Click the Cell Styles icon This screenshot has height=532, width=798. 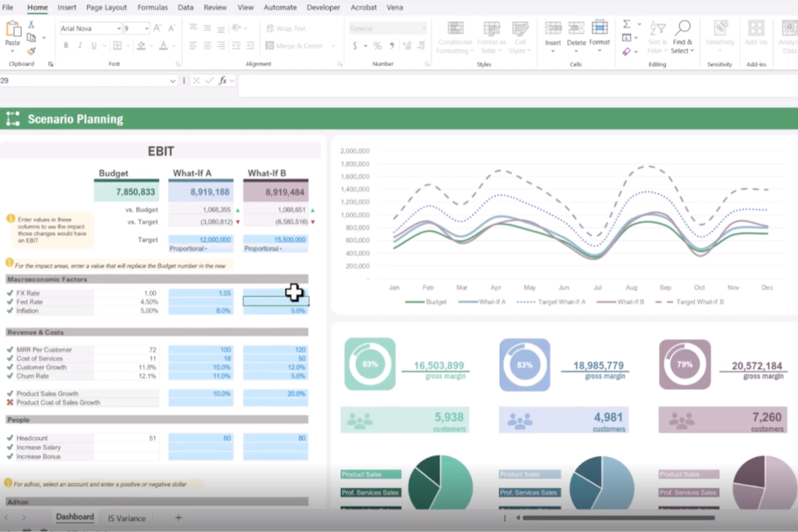[x=520, y=36]
